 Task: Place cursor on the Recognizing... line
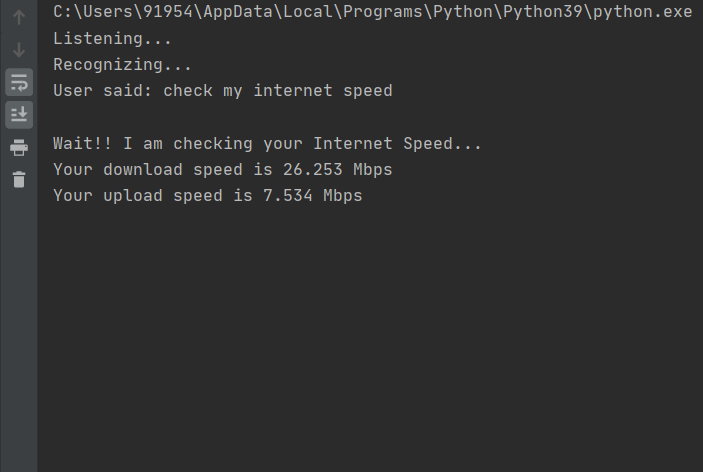click(x=122, y=65)
